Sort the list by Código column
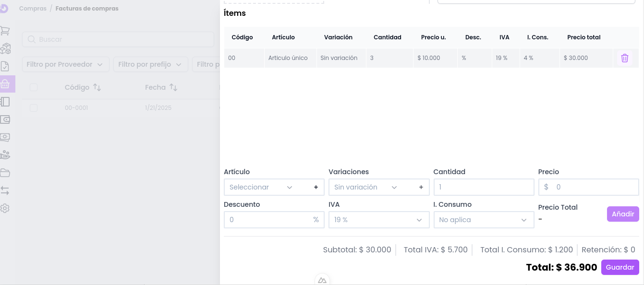This screenshot has height=285, width=644. point(97,87)
